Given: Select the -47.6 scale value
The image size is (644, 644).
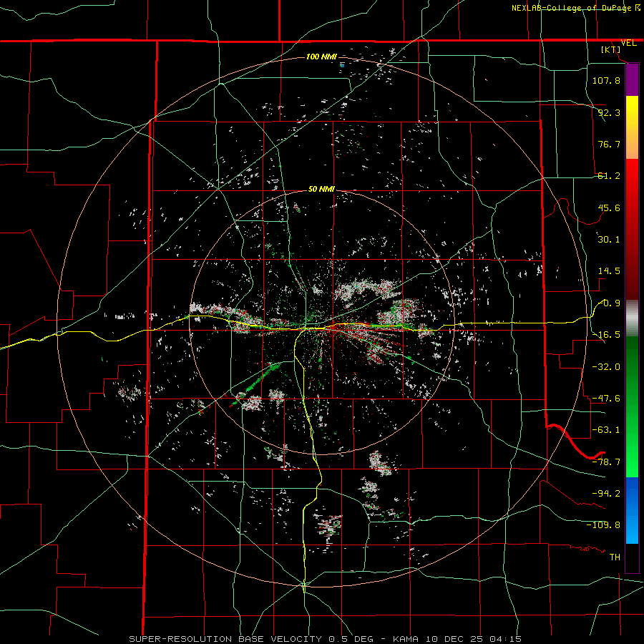Looking at the screenshot, I should pyautogui.click(x=606, y=399).
